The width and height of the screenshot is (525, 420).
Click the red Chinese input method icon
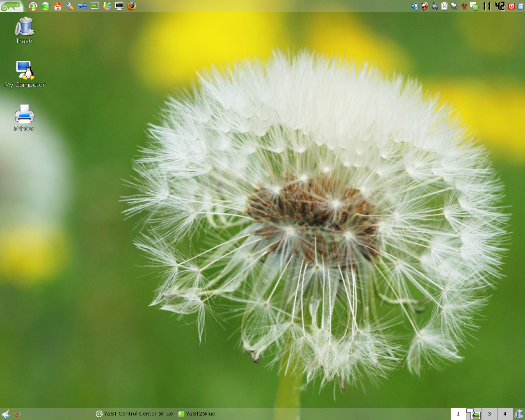click(x=464, y=6)
